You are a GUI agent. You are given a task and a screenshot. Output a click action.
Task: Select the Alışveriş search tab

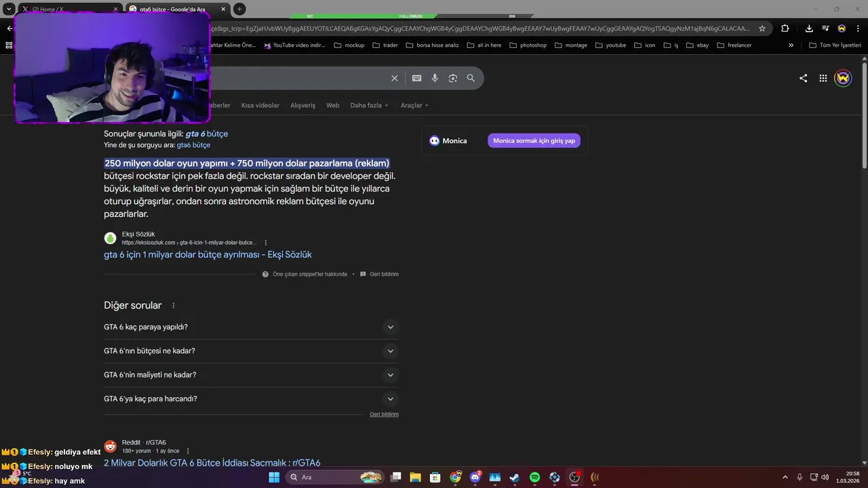click(303, 105)
